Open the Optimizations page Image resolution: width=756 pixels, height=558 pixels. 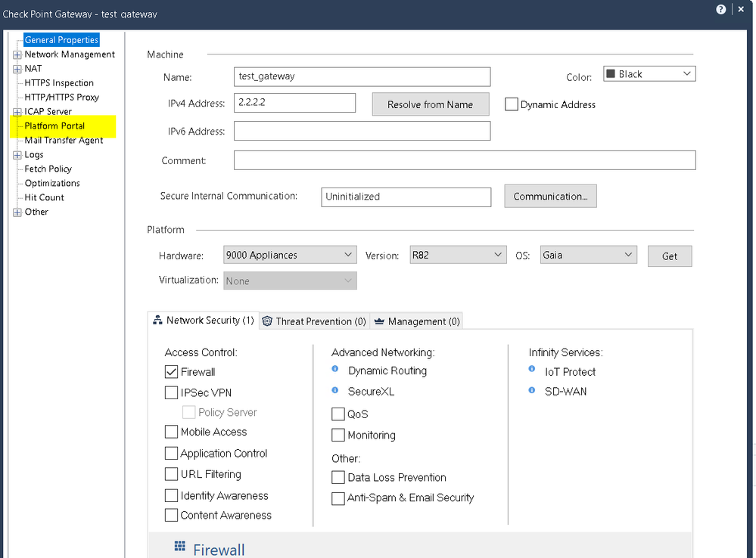click(52, 183)
